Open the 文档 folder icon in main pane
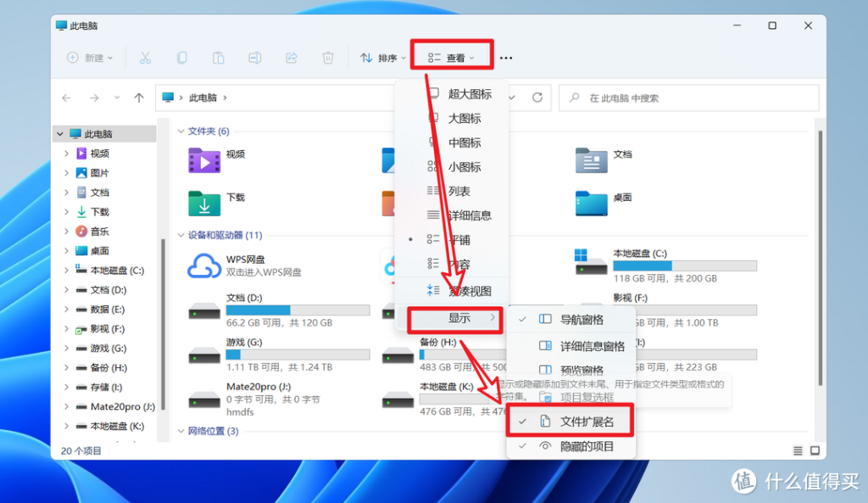This screenshot has height=503, width=868. coord(591,160)
